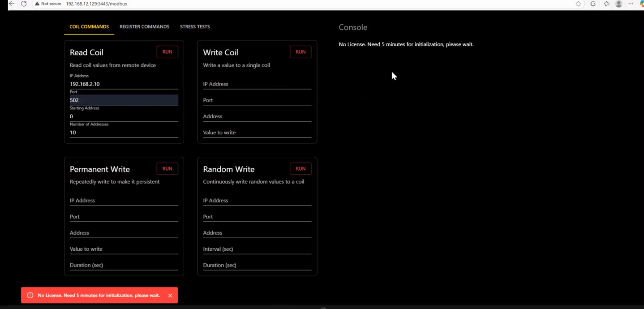Refresh the Modbus page
This screenshot has width=644, height=309.
coord(24,4)
